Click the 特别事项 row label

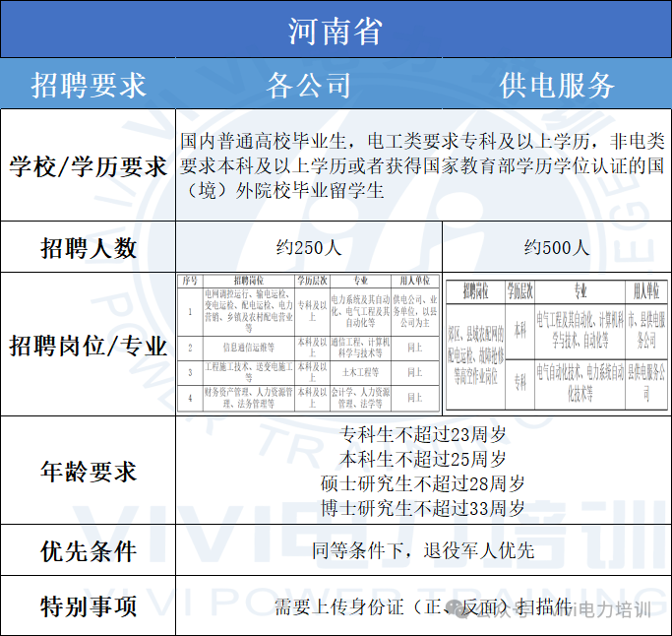(89, 605)
